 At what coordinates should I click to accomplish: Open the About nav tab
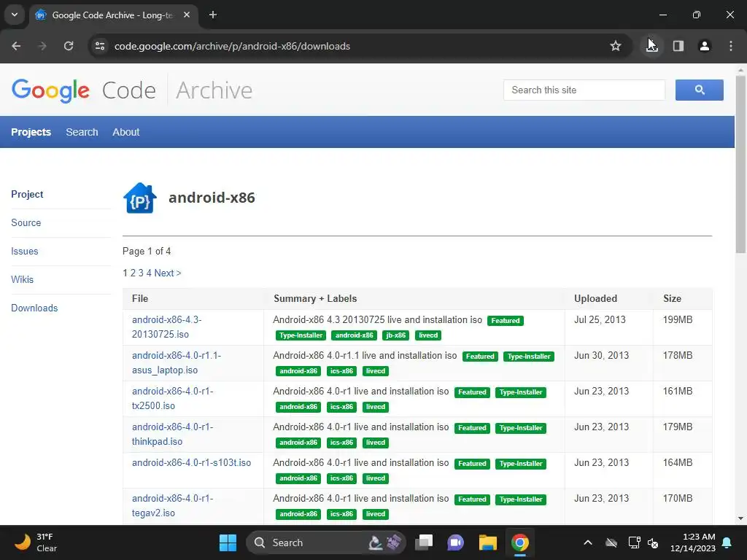(125, 132)
